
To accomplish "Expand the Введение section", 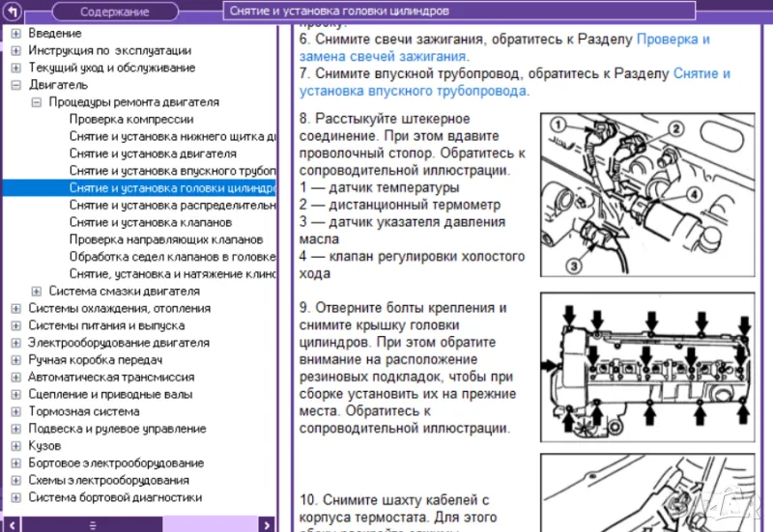I will coord(16,33).
